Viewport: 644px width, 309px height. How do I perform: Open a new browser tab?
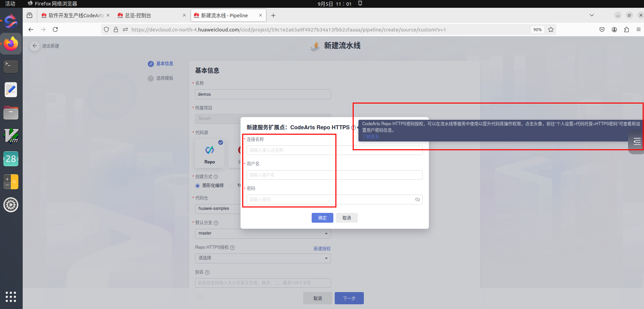point(273,16)
